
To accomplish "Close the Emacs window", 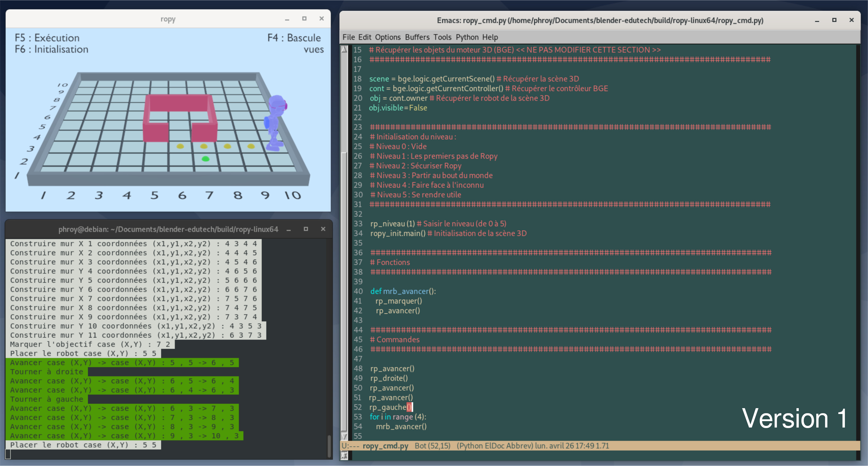I will tap(852, 20).
